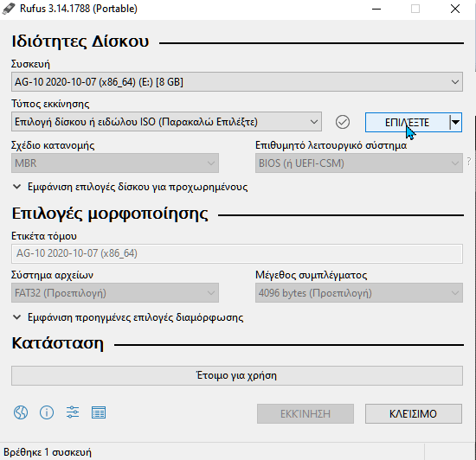Click the Έτοιμο για χρήση progress bar
Screen dimensions: 476x460
(237, 376)
